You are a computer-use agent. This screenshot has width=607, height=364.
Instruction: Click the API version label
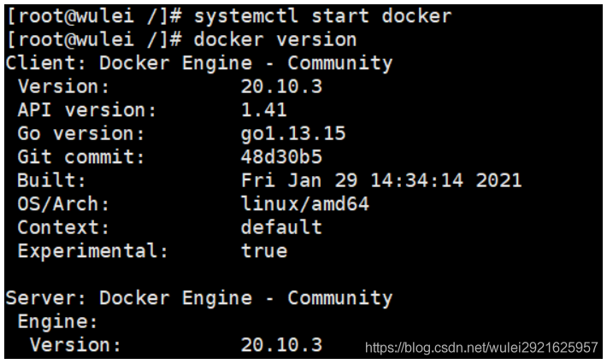point(86,110)
